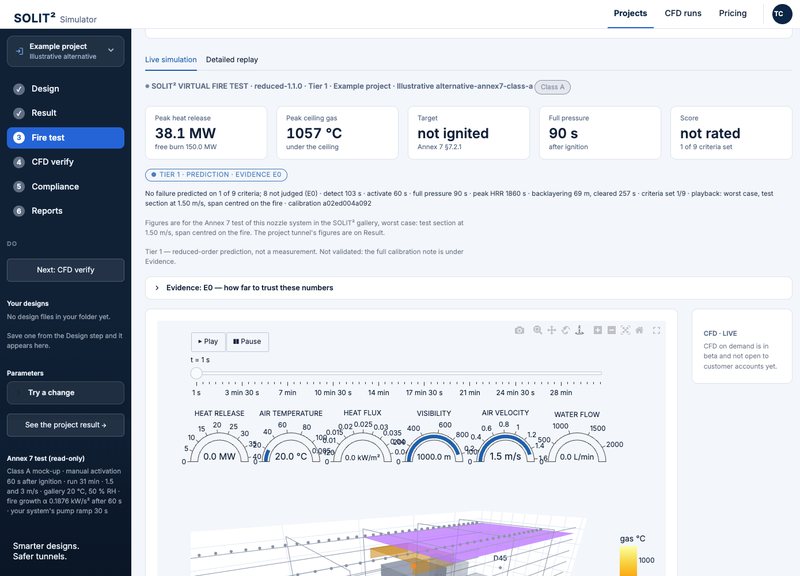This screenshot has height=576, width=800.
Task: Reset the plot view with the home icon
Action: [639, 330]
